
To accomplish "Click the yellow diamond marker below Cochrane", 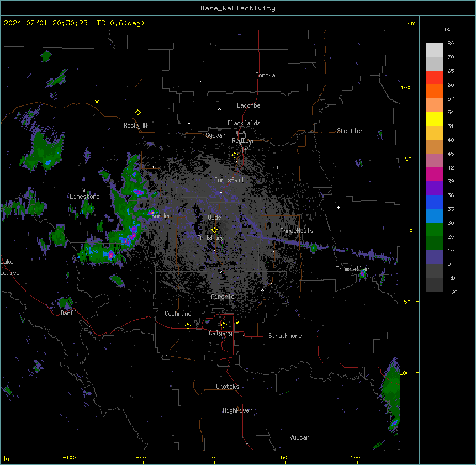I will coord(188,326).
